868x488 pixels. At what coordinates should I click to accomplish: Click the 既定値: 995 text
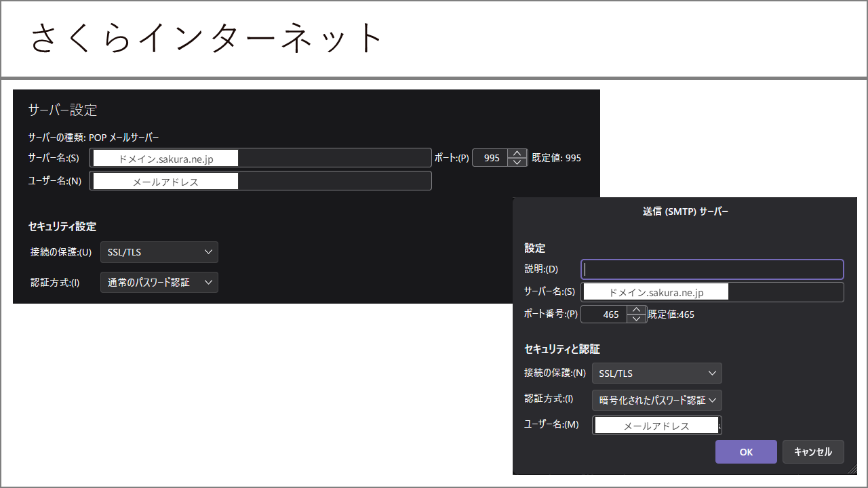(x=556, y=158)
